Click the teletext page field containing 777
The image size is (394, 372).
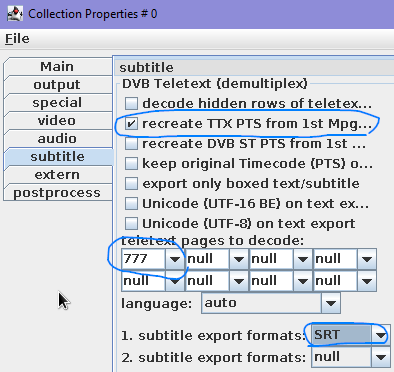144,259
